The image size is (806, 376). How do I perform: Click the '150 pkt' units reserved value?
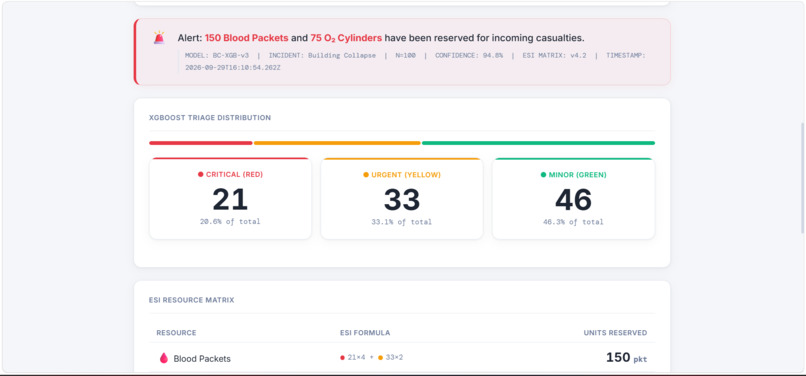627,357
